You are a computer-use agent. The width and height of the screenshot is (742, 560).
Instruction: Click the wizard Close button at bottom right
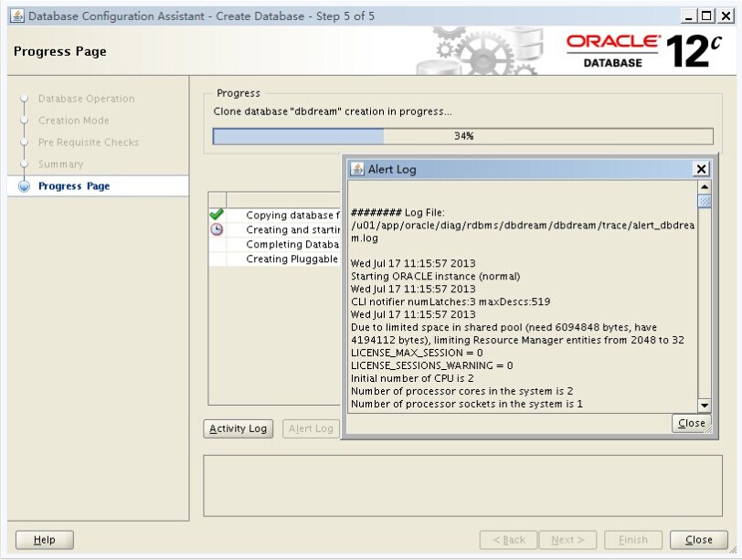click(x=698, y=540)
